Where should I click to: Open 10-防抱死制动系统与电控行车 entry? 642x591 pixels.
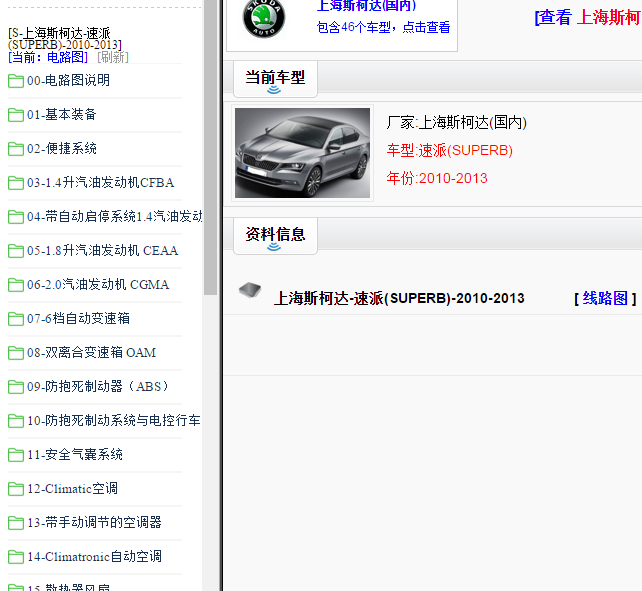[x=114, y=420]
